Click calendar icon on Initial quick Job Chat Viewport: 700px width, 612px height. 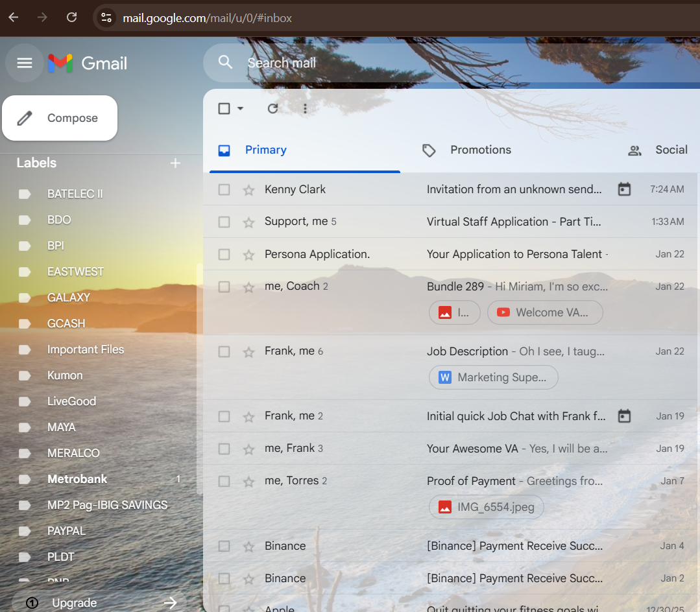click(624, 416)
